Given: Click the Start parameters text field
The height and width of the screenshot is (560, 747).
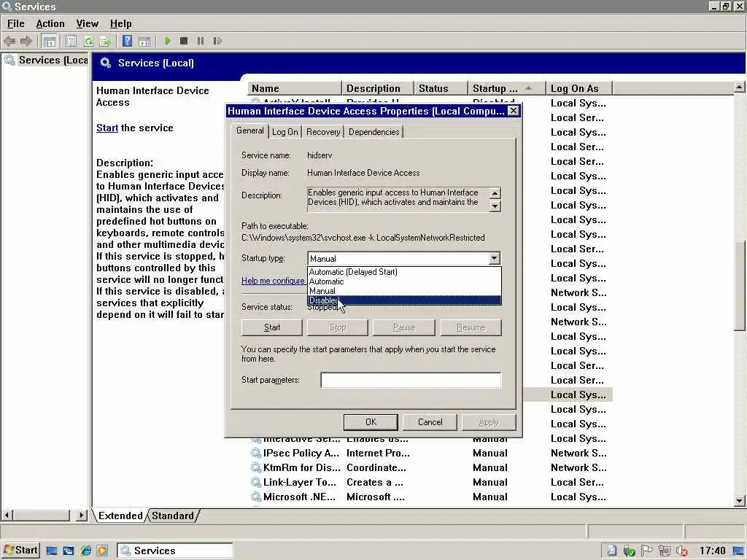Looking at the screenshot, I should [x=411, y=380].
